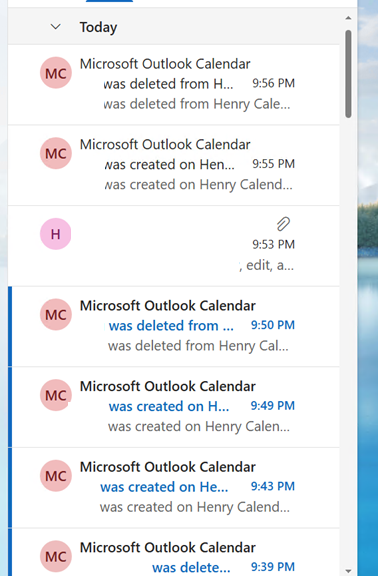Click the scroll down arrow
378x576 pixels.
coord(348,570)
